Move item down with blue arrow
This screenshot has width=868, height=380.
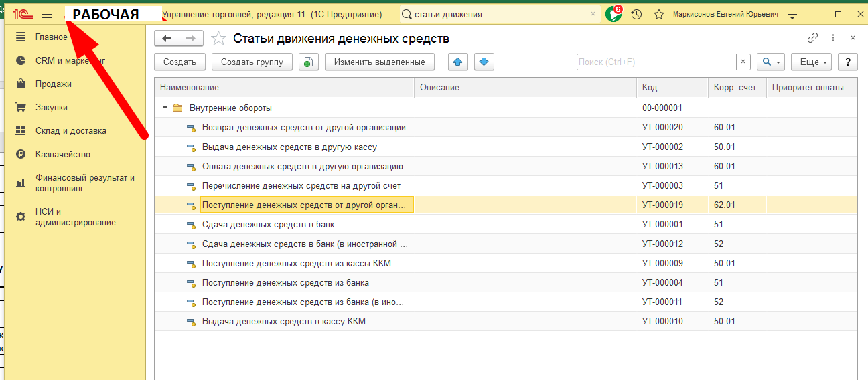[x=484, y=62]
